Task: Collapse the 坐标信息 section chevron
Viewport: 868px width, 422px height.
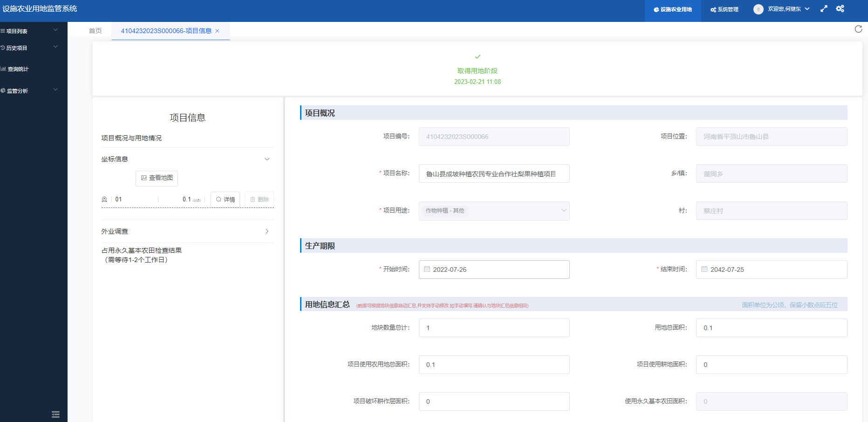Action: coord(267,159)
